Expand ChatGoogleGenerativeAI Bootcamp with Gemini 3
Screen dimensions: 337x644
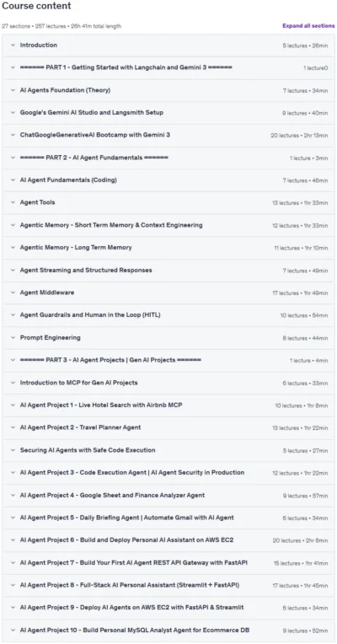pos(168,135)
